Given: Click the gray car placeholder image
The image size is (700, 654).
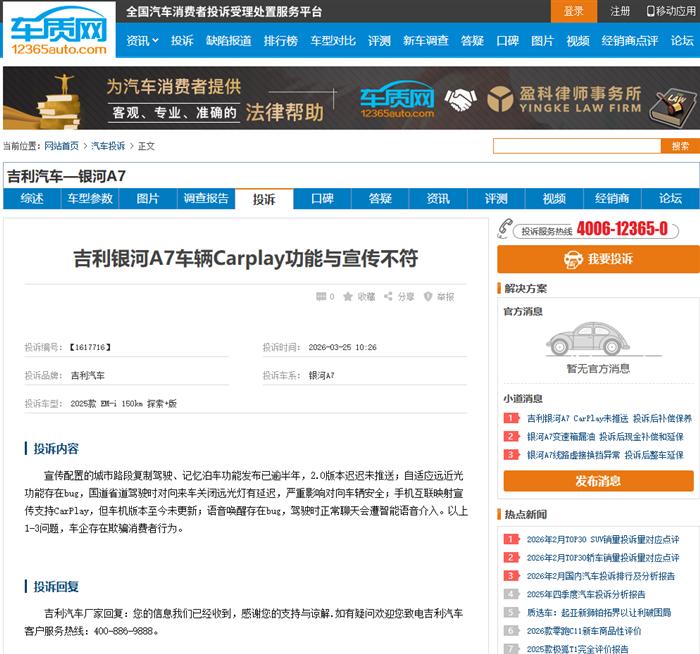Looking at the screenshot, I should coord(597,340).
